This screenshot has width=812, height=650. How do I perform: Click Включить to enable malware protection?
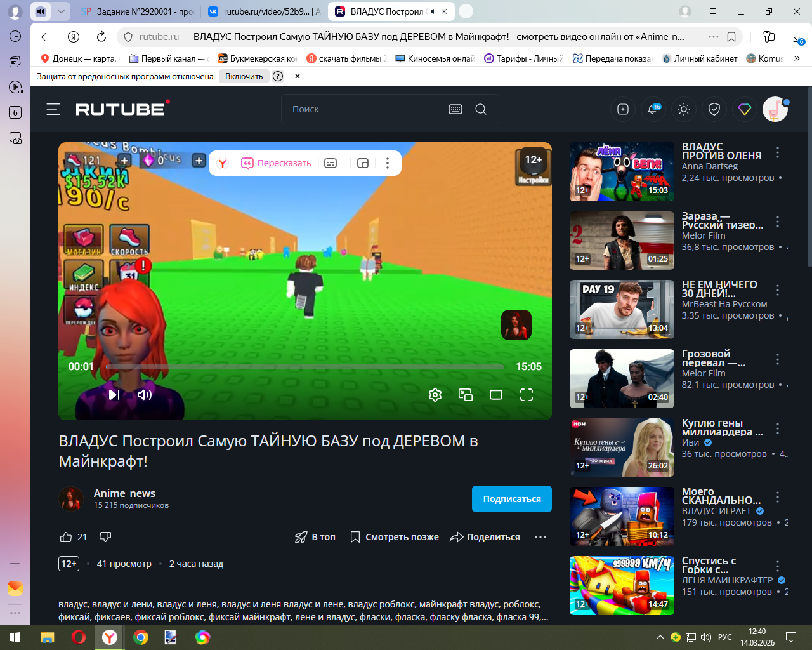[244, 76]
